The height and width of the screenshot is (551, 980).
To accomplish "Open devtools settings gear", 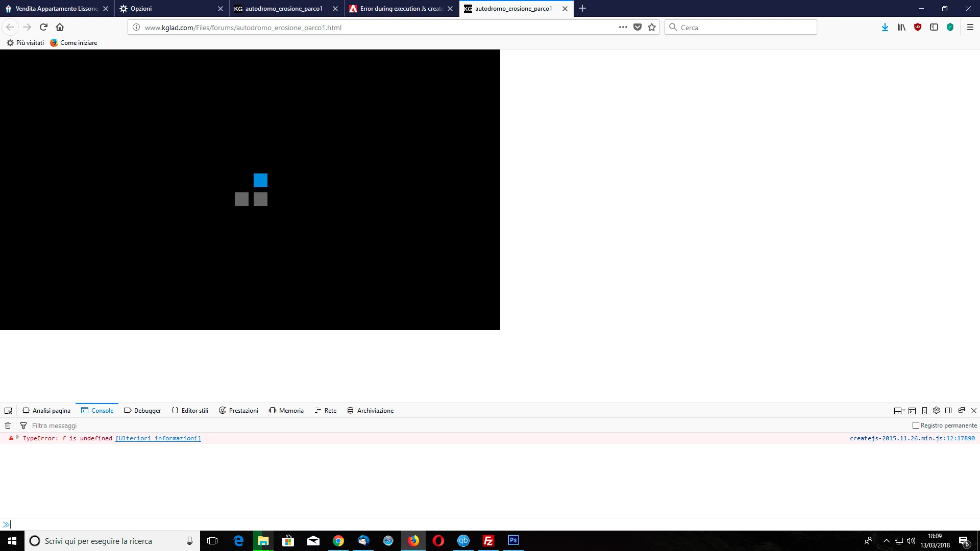I will [936, 411].
